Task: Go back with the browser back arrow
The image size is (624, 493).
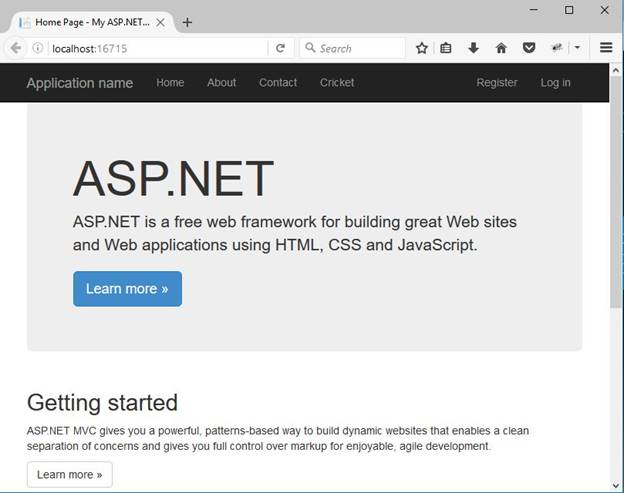Action: [x=16, y=48]
